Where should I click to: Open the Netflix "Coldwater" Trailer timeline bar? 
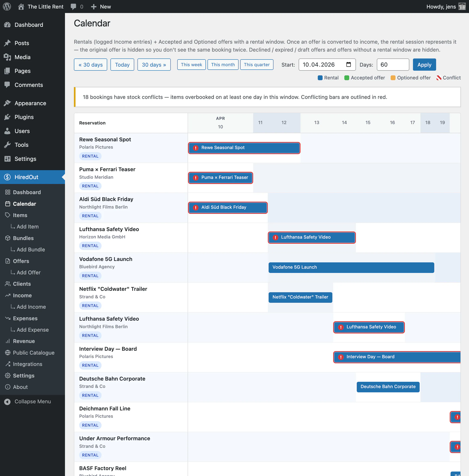pos(300,297)
